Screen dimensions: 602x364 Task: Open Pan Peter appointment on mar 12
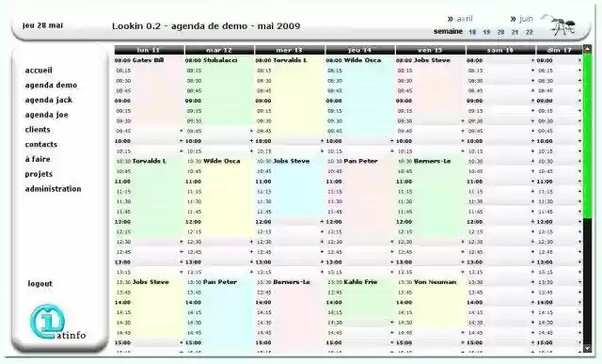tap(220, 282)
